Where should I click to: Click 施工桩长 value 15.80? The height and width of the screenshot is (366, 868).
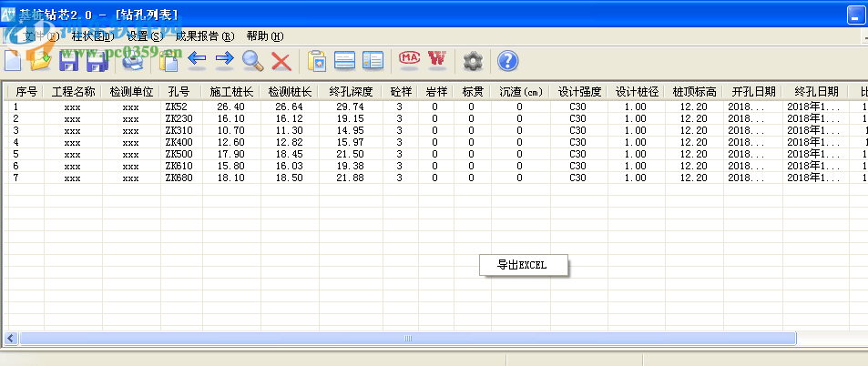click(x=231, y=166)
